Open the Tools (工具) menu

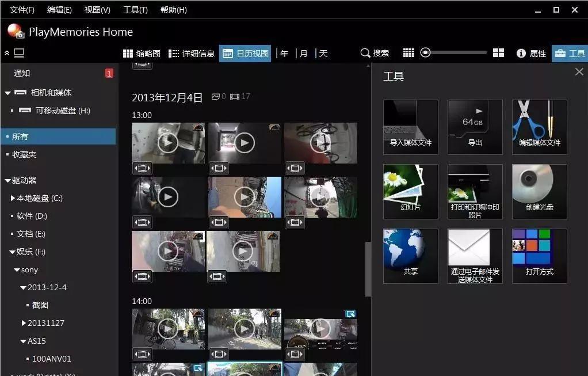pyautogui.click(x=135, y=10)
